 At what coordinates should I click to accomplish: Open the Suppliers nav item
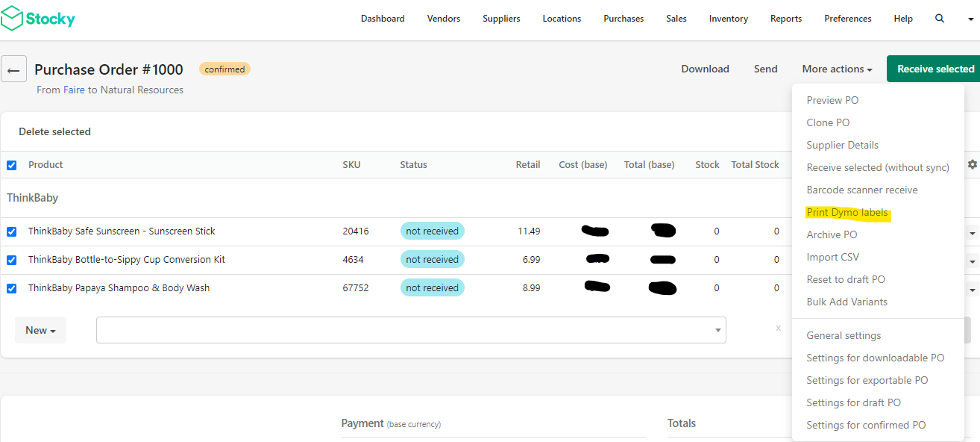[x=501, y=19]
